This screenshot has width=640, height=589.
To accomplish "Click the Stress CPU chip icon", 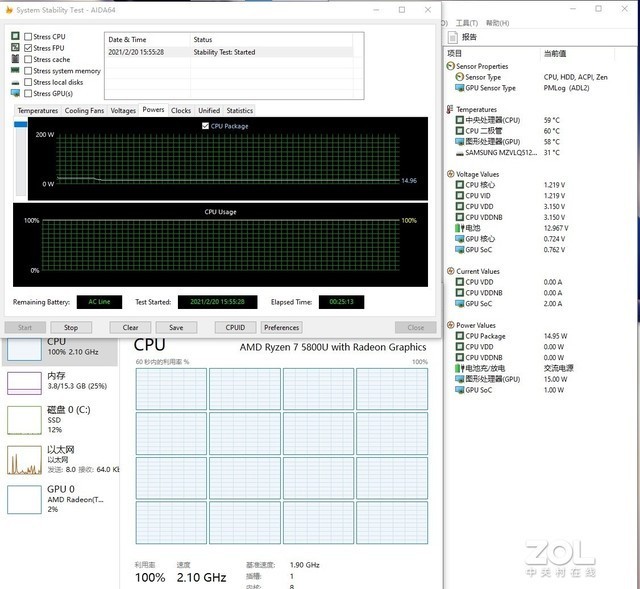I will [15, 36].
